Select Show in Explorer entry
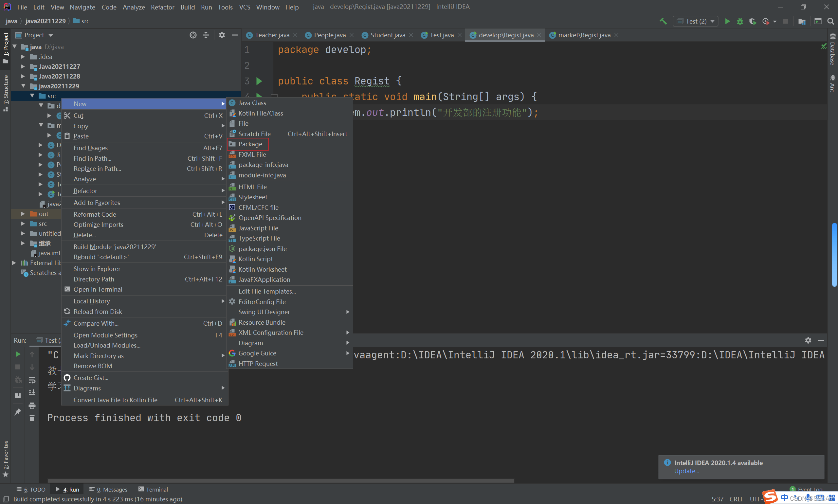838x504 pixels. coord(144,269)
